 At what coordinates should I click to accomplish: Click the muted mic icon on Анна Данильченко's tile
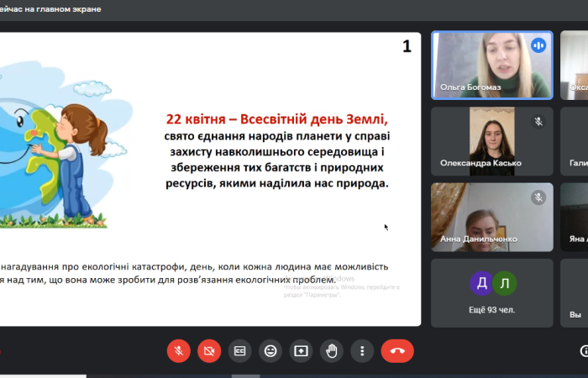(x=538, y=197)
